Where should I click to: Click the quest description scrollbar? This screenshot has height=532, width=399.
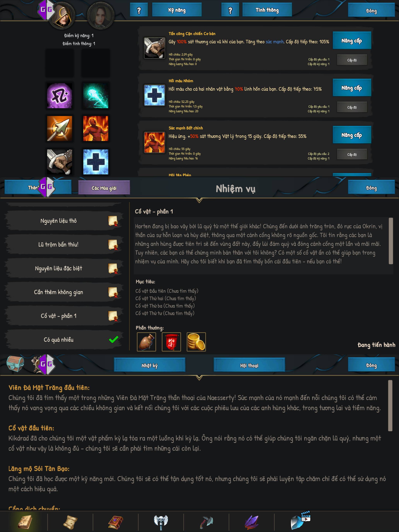click(391, 241)
